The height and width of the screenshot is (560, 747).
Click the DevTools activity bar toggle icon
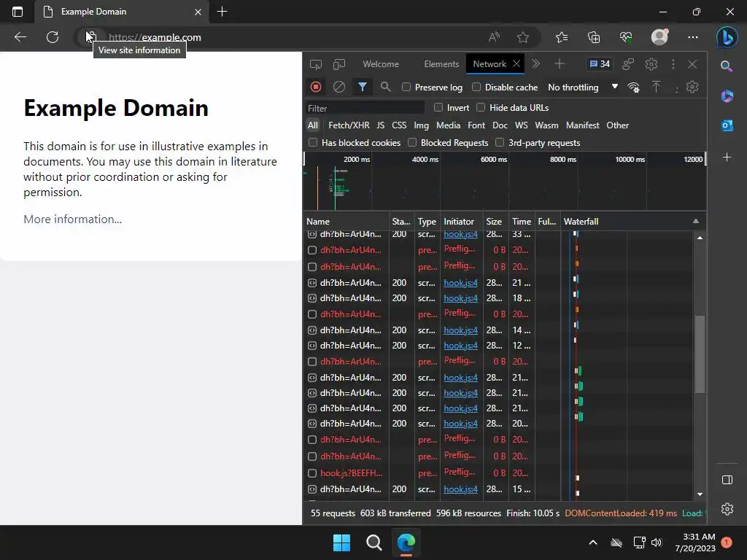click(628, 64)
